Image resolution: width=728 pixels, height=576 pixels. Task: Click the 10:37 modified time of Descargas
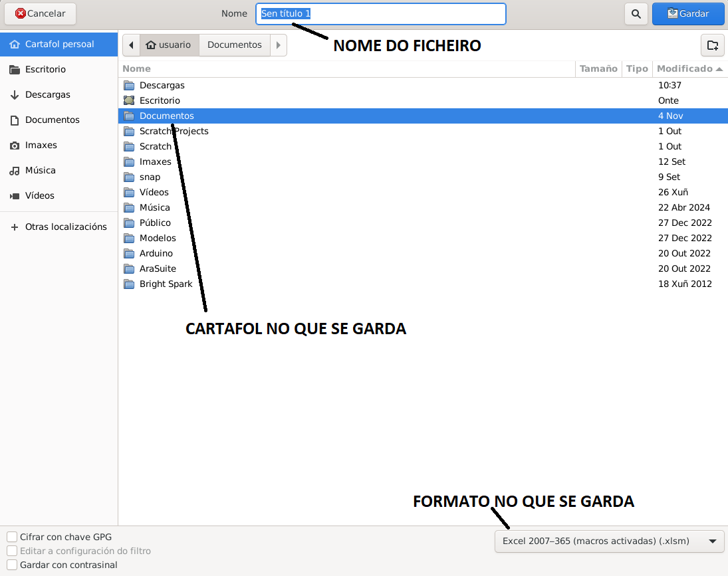tap(669, 85)
